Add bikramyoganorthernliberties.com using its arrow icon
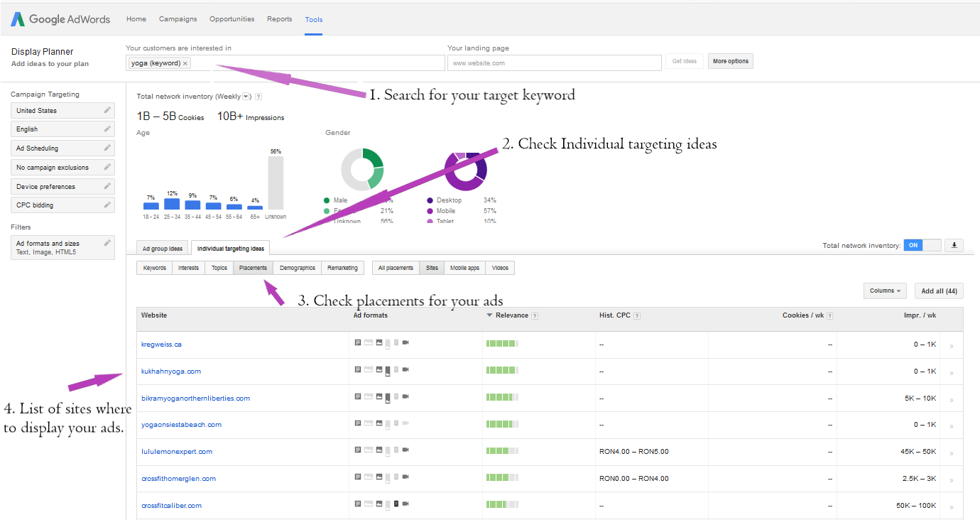 (952, 400)
